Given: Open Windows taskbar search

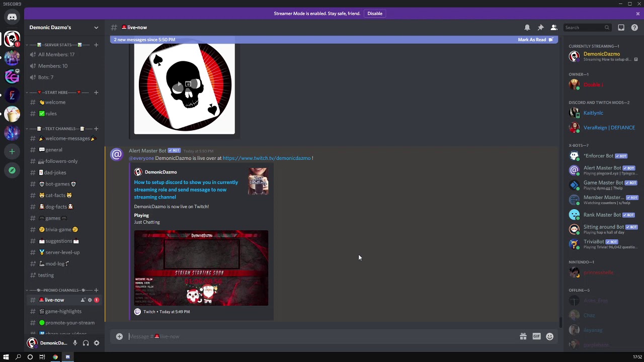Looking at the screenshot, I should pos(18,357).
